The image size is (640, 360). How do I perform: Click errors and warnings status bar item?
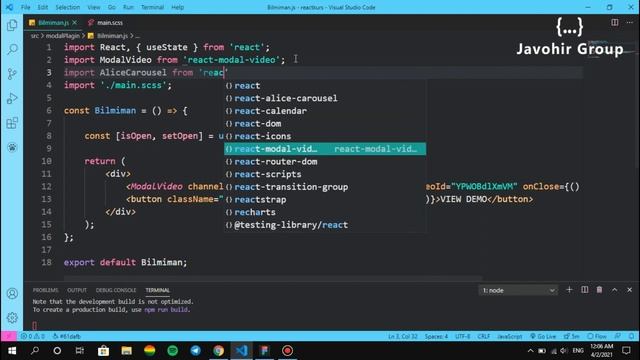(x=33, y=336)
